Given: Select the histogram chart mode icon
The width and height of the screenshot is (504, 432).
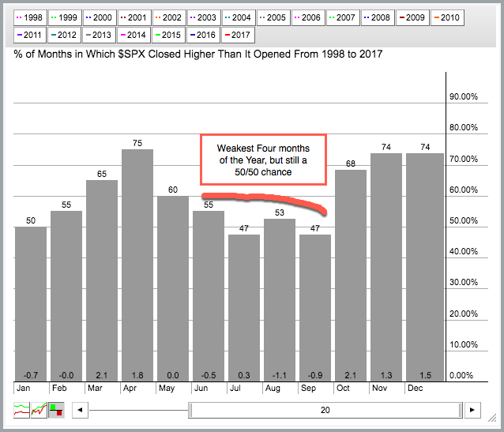Looking at the screenshot, I should pyautogui.click(x=55, y=410).
